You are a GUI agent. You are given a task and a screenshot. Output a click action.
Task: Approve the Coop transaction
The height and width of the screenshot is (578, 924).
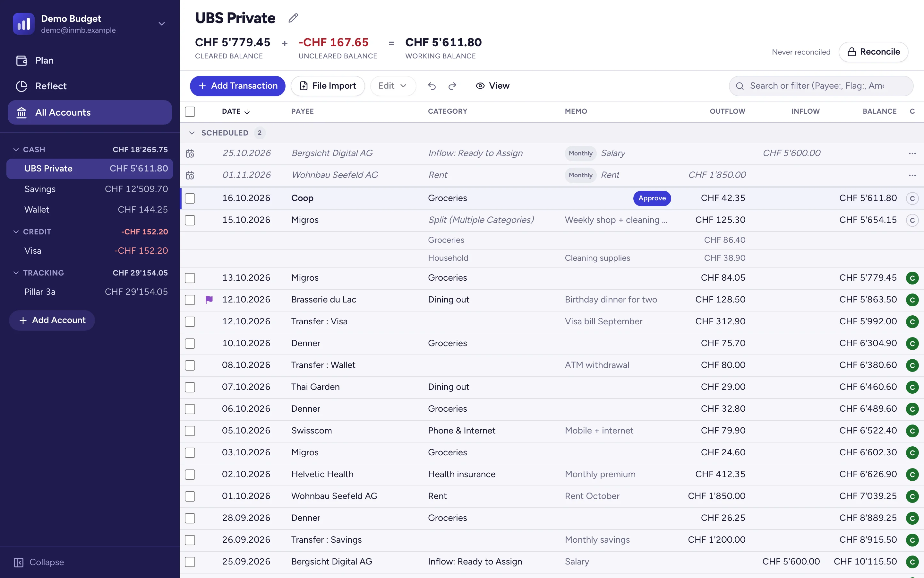[x=652, y=198]
